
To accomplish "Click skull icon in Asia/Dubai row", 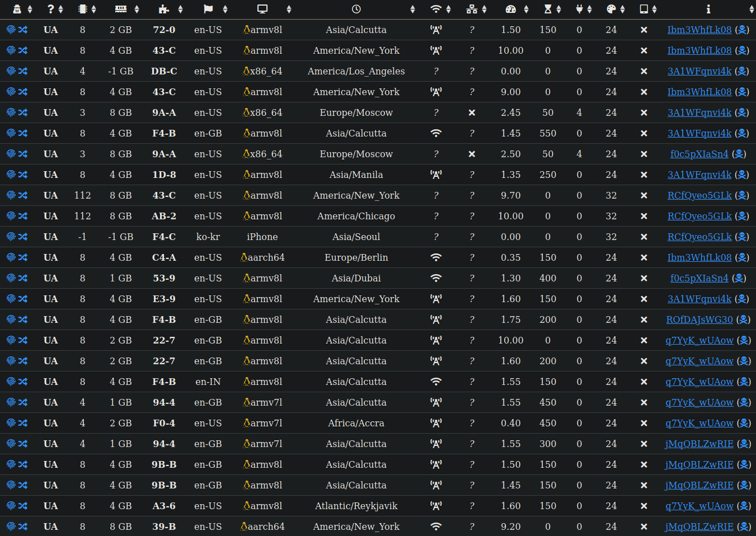I will coord(739,278).
